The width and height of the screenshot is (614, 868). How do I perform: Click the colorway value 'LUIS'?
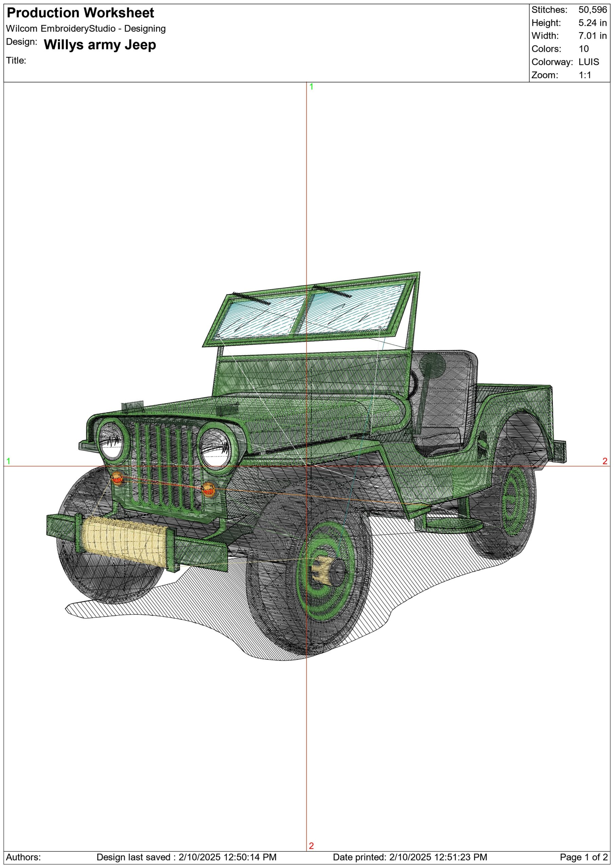pos(589,62)
